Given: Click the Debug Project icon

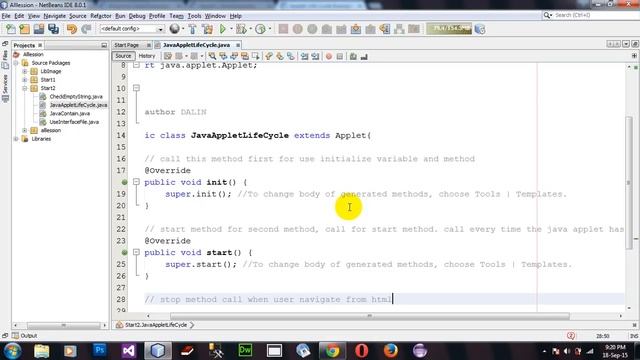Looking at the screenshot, I should (241, 29).
